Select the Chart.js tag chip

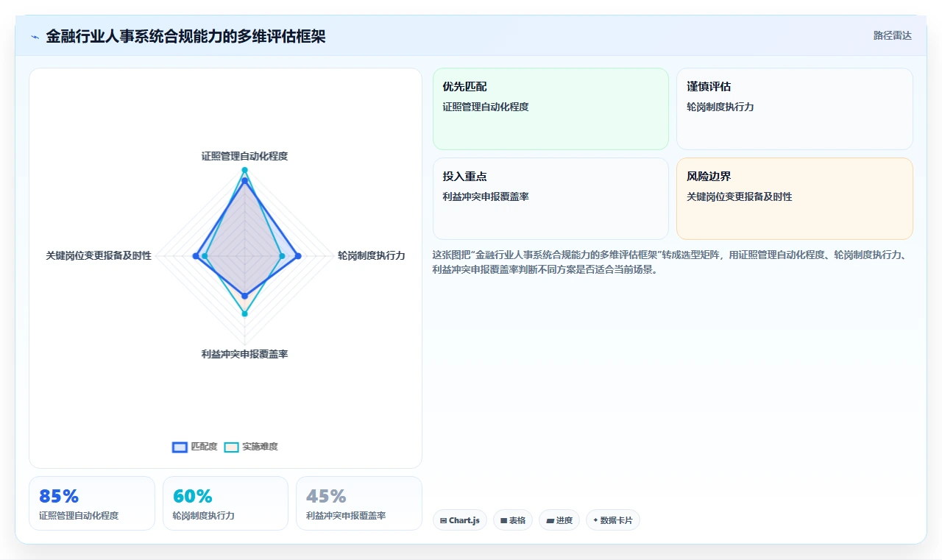click(x=460, y=520)
